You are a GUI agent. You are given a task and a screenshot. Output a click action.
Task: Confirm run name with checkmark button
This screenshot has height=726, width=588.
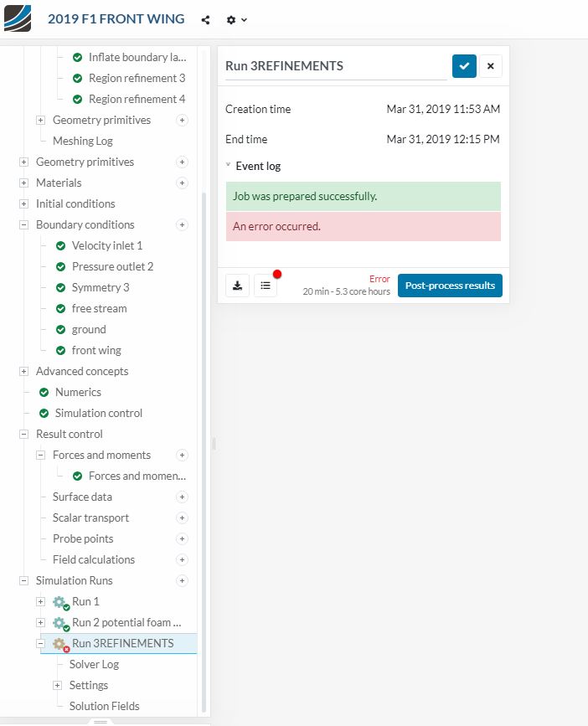pyautogui.click(x=464, y=66)
